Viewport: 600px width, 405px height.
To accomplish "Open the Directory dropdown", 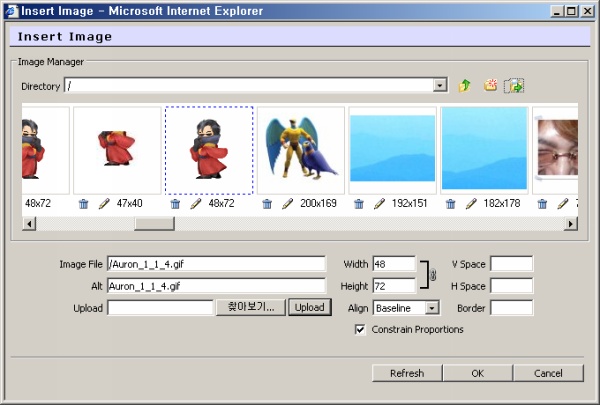I will click(440, 85).
